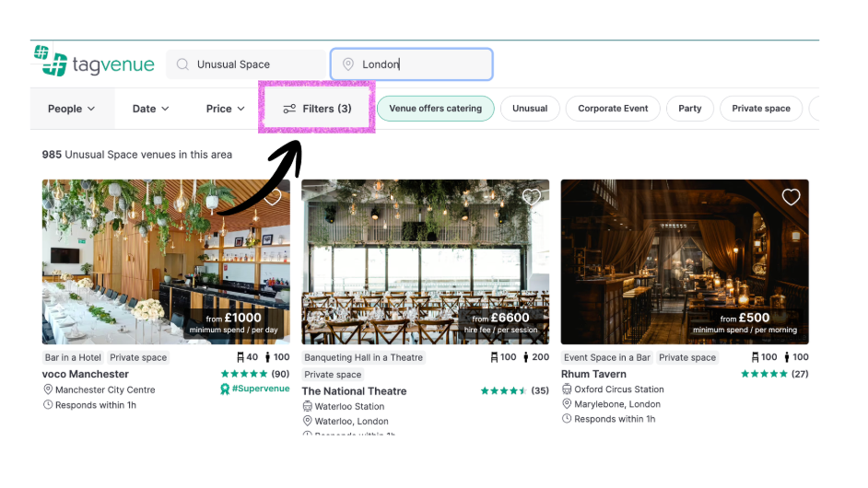Viewport: 868px width, 488px height.
Task: Click Rhum Tavern standing capacity person icon
Action: click(787, 357)
